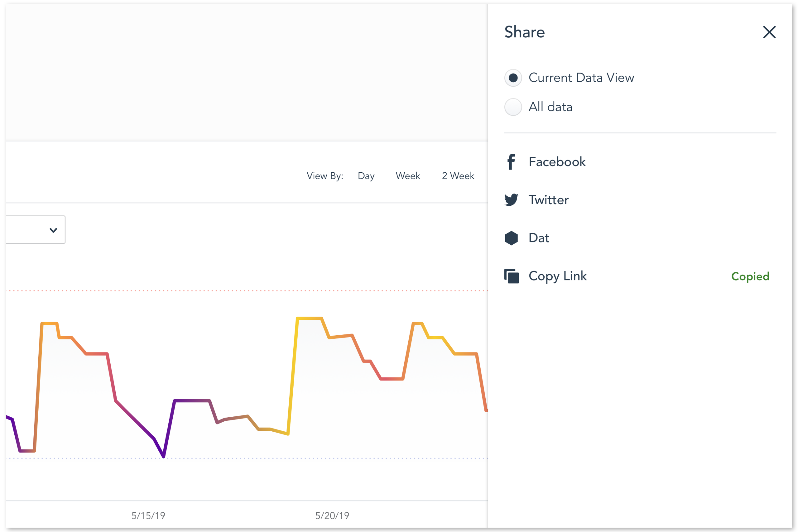Switch chart view to 2 Week
Image resolution: width=798 pixels, height=532 pixels.
click(458, 176)
